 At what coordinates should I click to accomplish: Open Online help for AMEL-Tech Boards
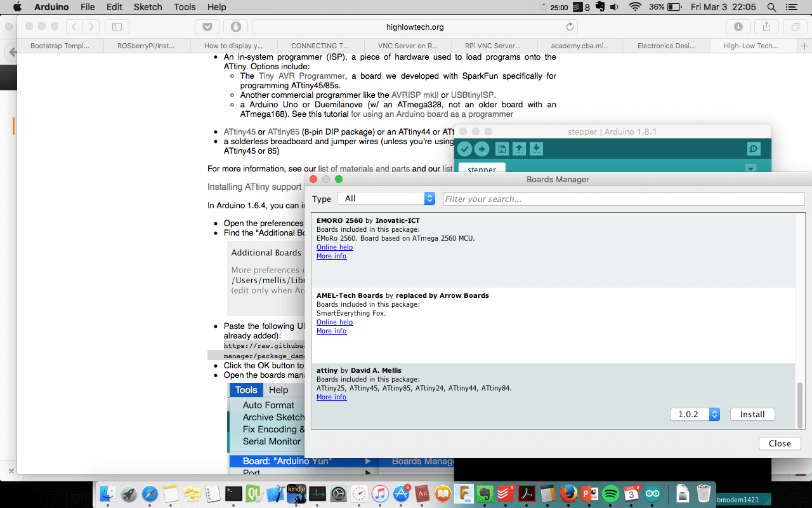(x=335, y=322)
